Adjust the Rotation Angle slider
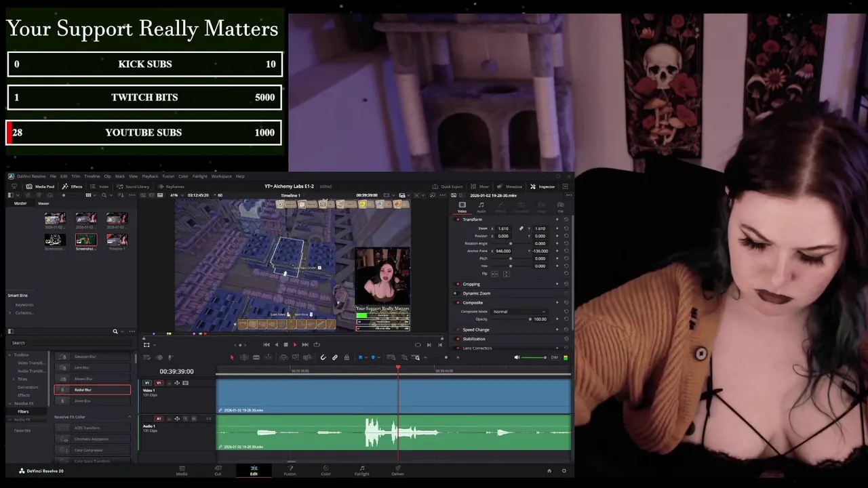This screenshot has width=868, height=488. click(511, 243)
